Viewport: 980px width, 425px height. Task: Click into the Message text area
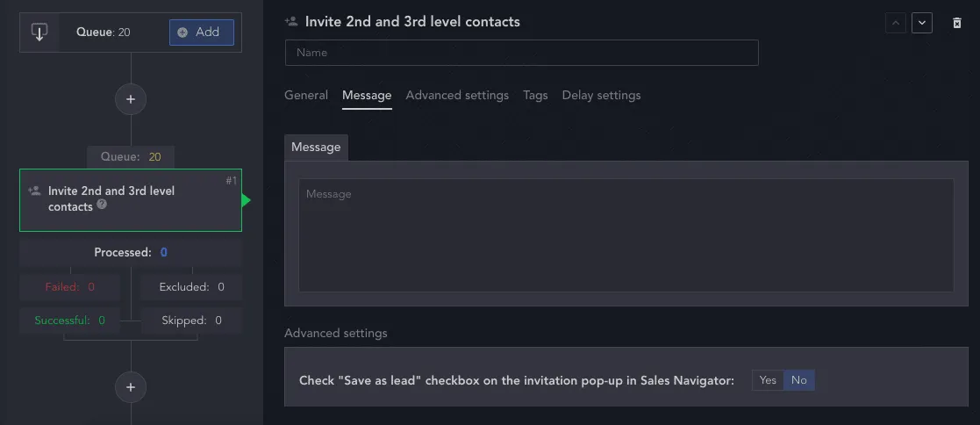(626, 235)
